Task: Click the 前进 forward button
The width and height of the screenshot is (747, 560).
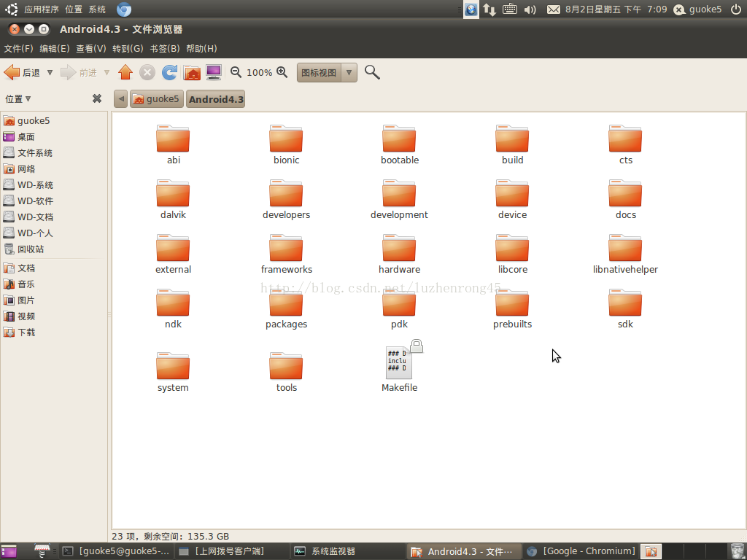Action: click(x=79, y=72)
